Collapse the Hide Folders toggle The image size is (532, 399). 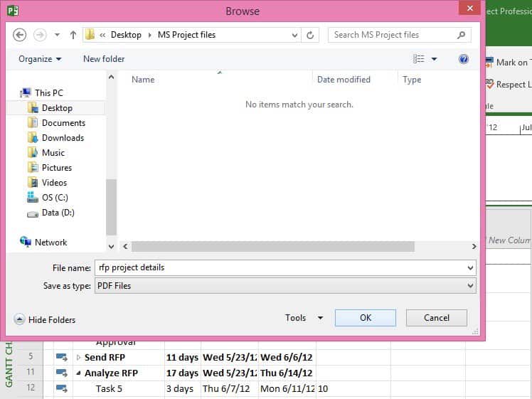[x=45, y=320]
